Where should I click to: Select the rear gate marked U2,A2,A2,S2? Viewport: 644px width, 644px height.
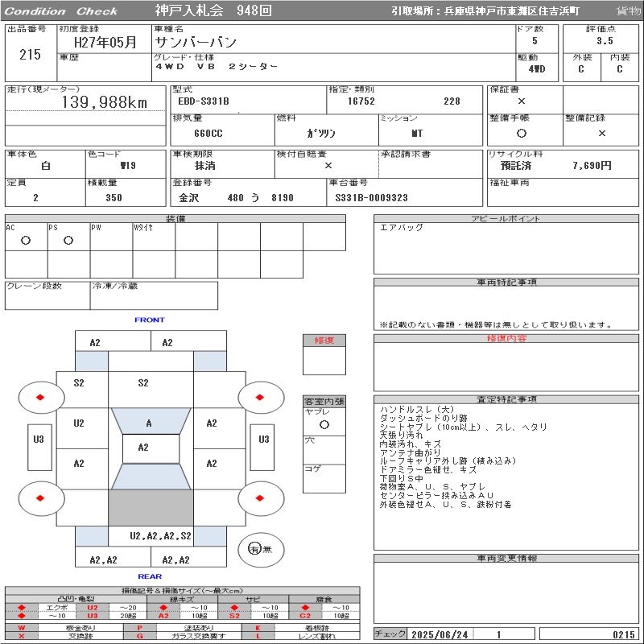(160, 536)
